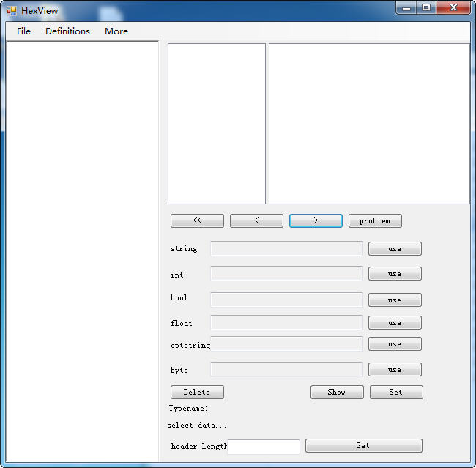
Task: Click use button for float row
Action: click(x=395, y=323)
